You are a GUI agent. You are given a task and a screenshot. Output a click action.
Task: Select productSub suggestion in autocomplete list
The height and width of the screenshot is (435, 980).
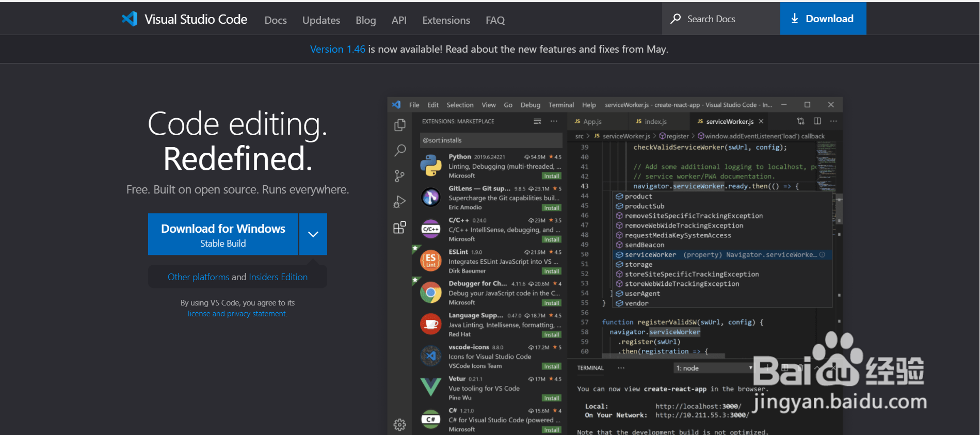(x=722, y=206)
